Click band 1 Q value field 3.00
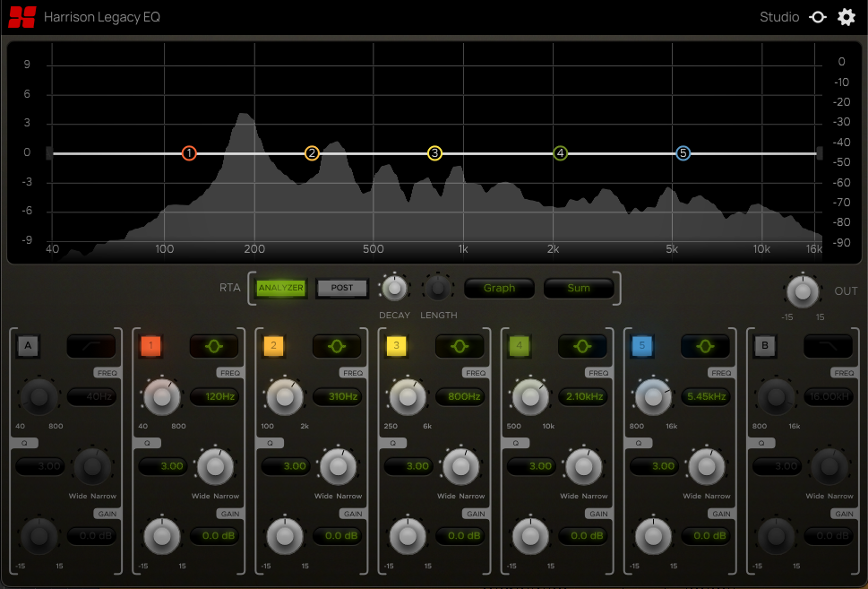This screenshot has width=868, height=589. (x=162, y=466)
